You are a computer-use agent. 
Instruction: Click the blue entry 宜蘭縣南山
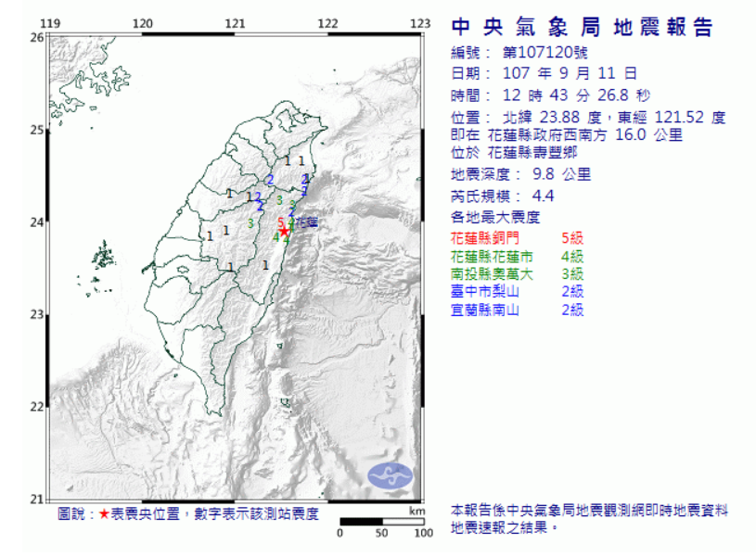click(x=485, y=310)
